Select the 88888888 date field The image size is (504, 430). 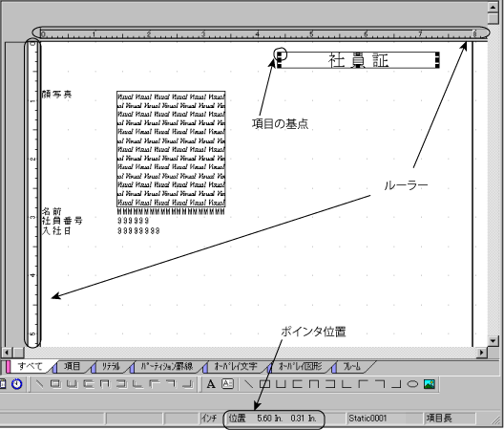click(138, 231)
